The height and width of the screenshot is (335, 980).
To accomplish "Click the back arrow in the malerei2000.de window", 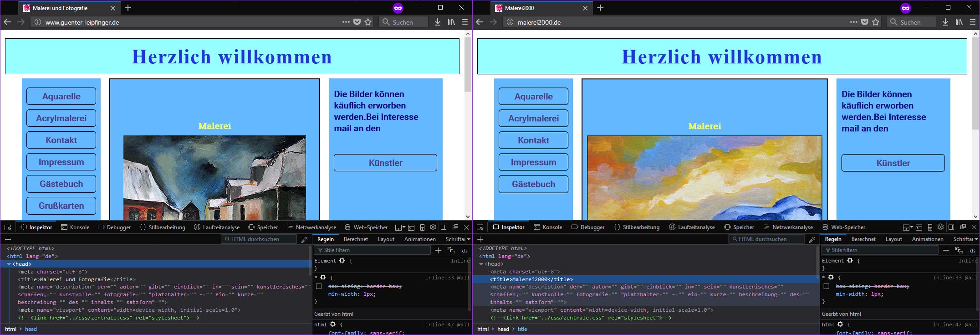I will [480, 22].
